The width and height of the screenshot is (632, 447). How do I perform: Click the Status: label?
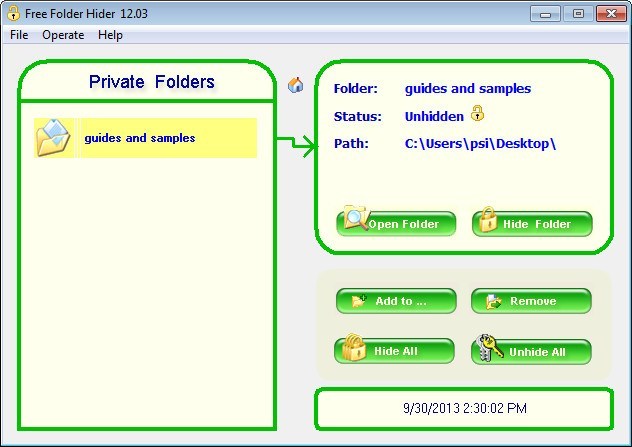click(x=358, y=116)
